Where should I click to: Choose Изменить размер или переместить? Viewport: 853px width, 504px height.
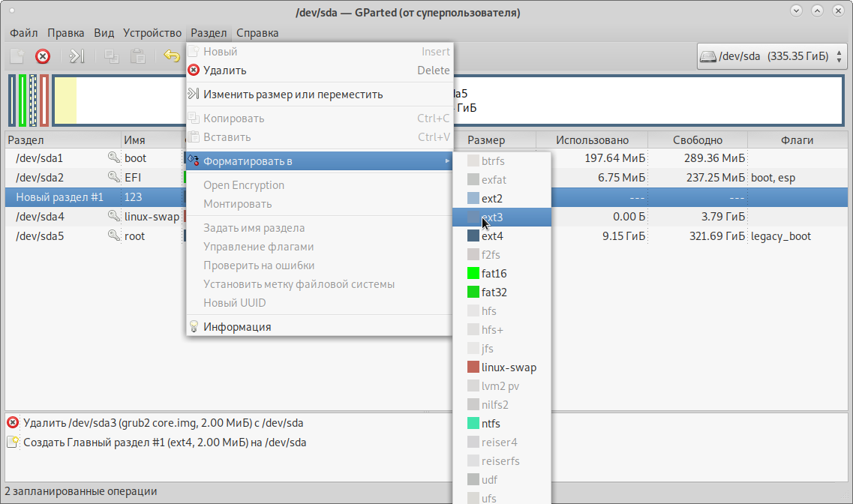point(320,94)
